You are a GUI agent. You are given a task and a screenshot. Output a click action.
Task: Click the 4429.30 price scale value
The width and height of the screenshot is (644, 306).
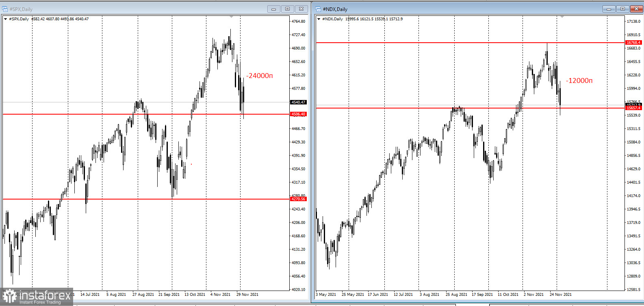click(298, 142)
